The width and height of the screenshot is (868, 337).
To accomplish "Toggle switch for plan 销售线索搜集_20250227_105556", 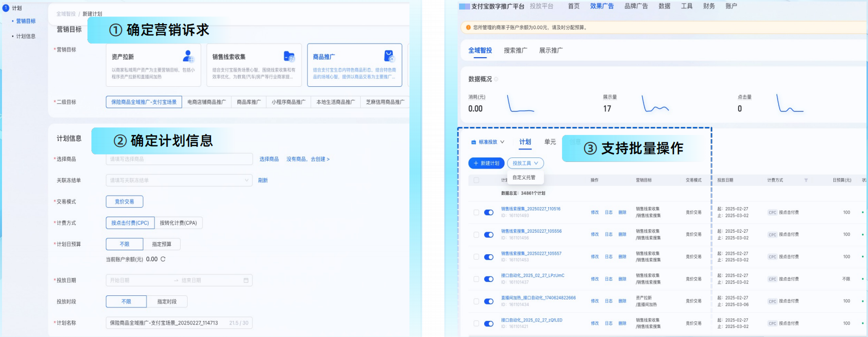I will tap(489, 235).
